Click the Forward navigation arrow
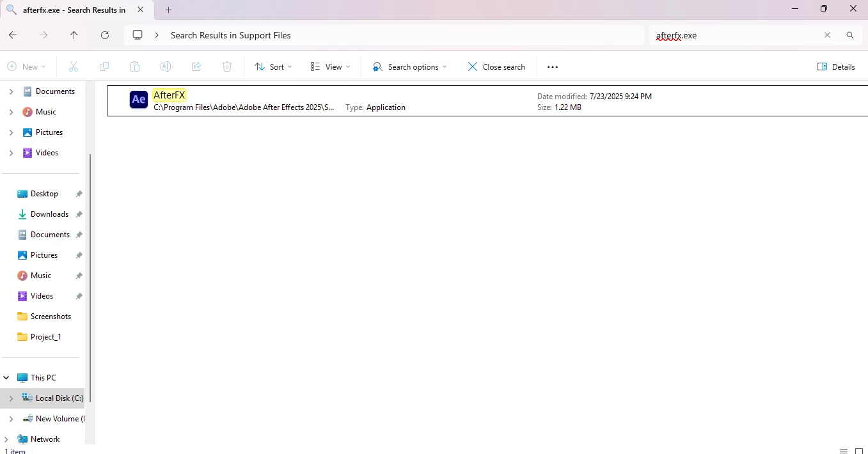Viewport: 868px width, 454px height. [x=43, y=35]
